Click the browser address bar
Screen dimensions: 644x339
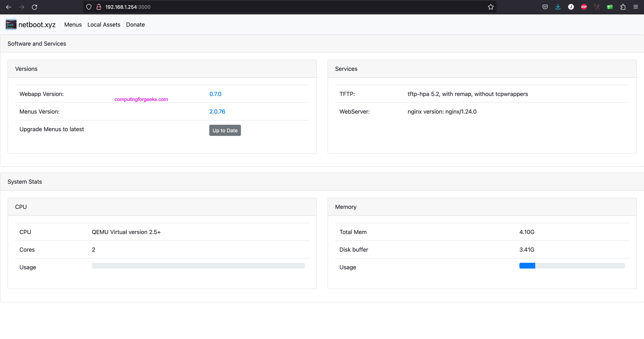click(x=220, y=7)
